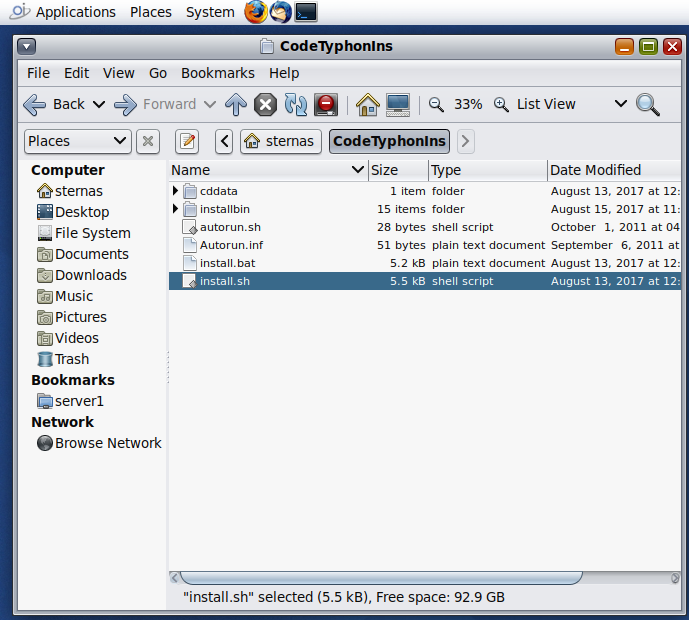Open Computer from the toolbar monitor icon

398,105
